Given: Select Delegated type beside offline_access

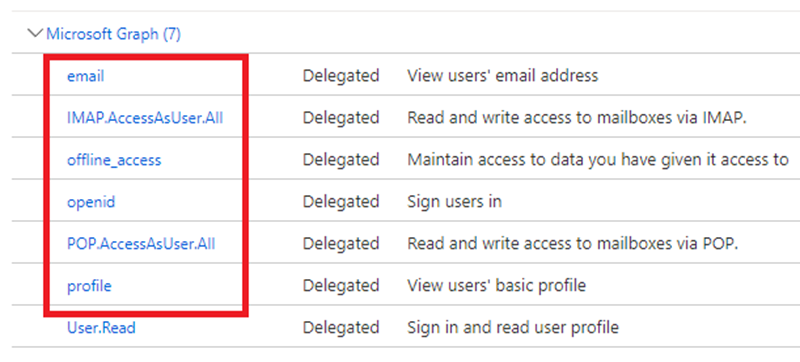Looking at the screenshot, I should coord(341,160).
